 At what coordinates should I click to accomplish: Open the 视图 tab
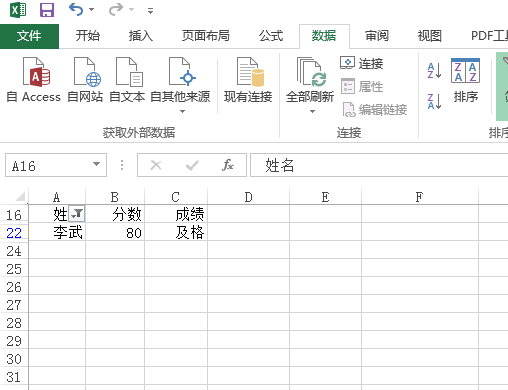(430, 36)
